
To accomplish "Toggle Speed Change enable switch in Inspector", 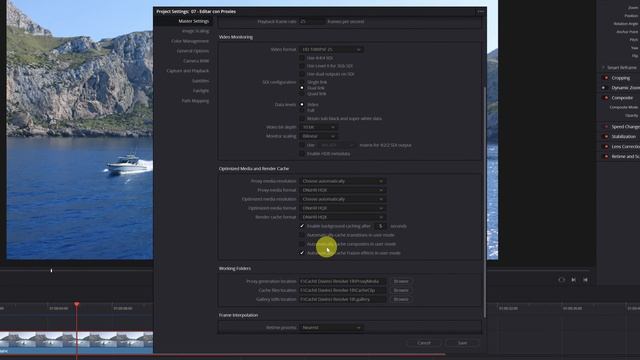I will [x=606, y=127].
